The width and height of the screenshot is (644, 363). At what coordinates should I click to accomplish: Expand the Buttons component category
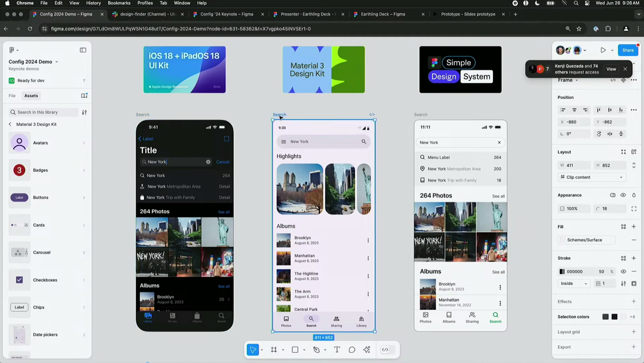pos(47,198)
